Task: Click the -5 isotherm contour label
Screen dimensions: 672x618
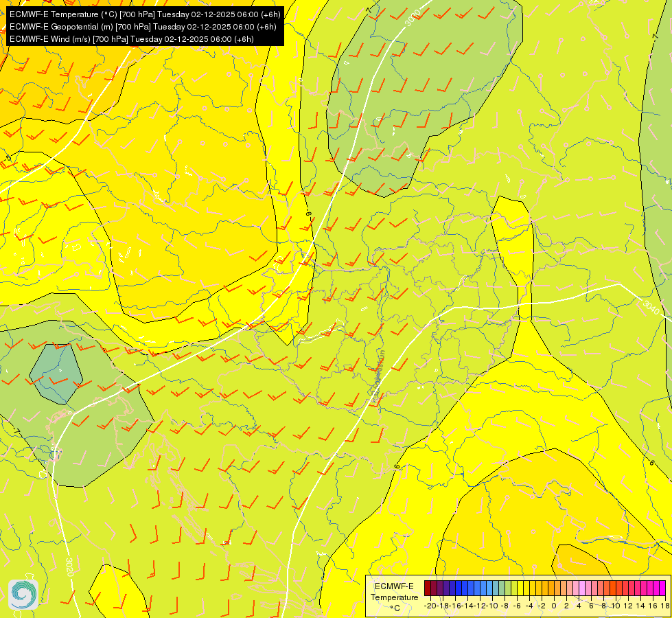Action: [8, 158]
